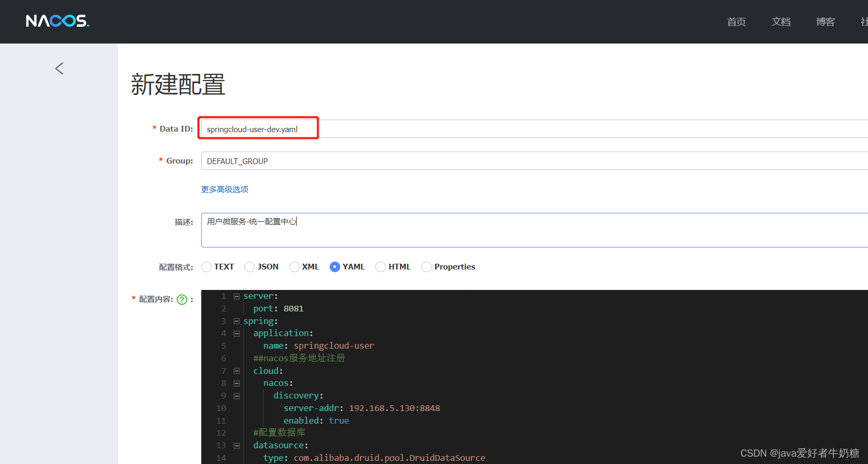Image resolution: width=868 pixels, height=464 pixels.
Task: Fold the application block on line 4
Action: 236,333
